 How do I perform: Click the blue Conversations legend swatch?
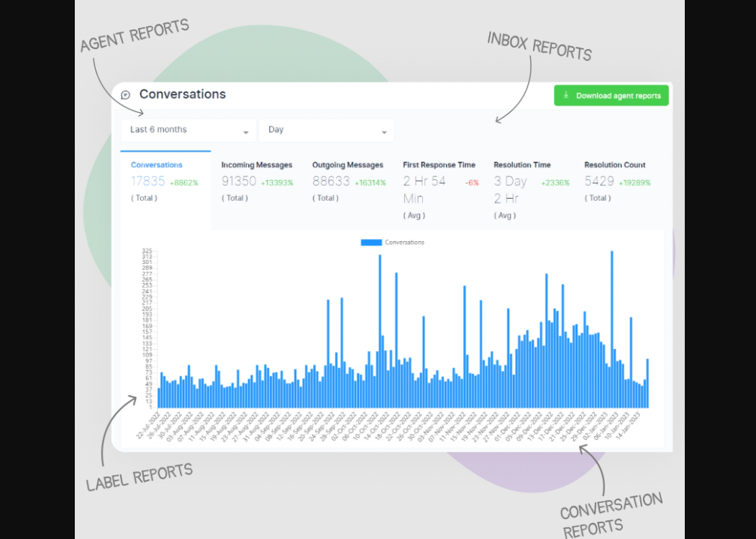[371, 243]
